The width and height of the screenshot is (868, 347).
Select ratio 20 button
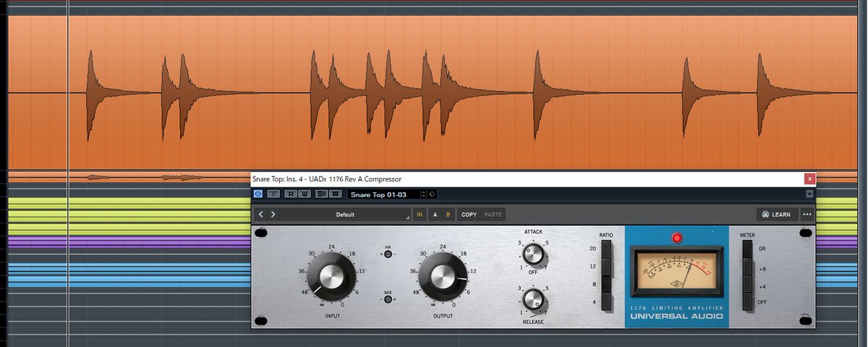(x=606, y=249)
